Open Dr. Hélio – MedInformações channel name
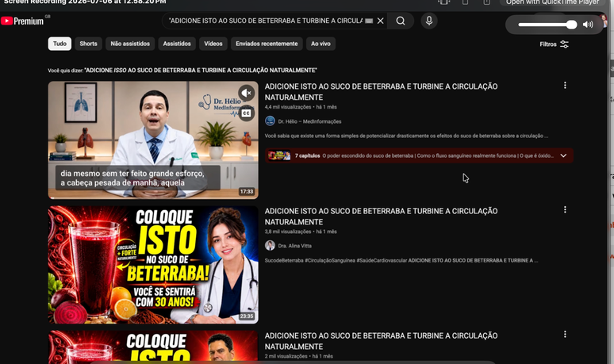The width and height of the screenshot is (614, 364). (x=309, y=121)
